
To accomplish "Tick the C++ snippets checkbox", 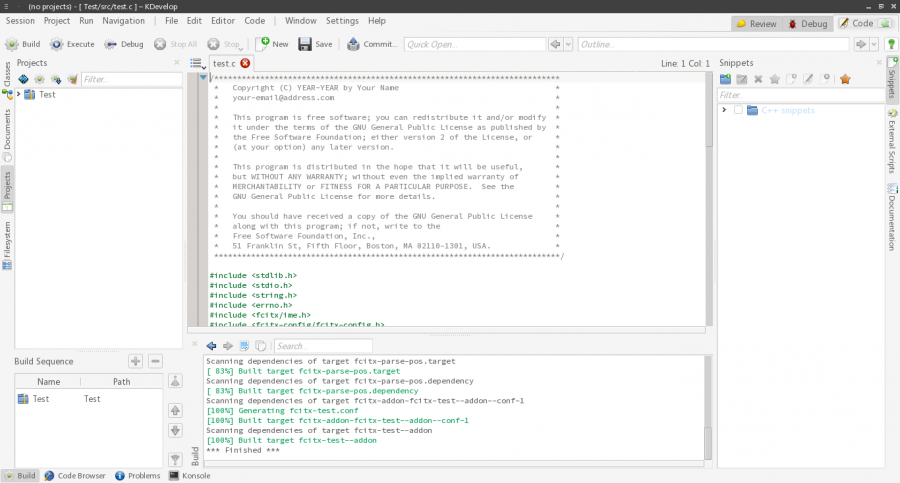I will click(x=738, y=110).
